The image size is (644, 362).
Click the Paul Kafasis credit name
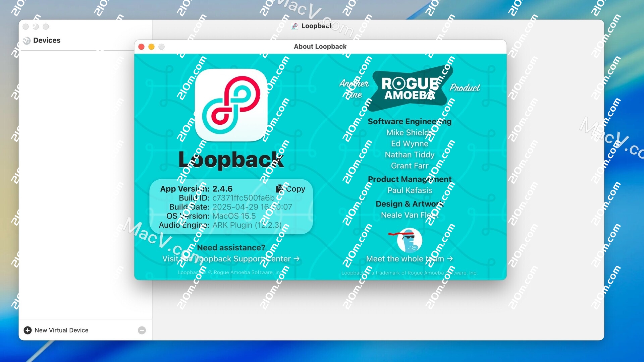[410, 190]
